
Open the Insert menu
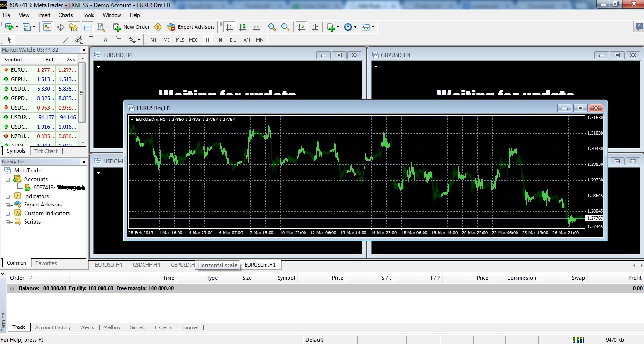44,15
